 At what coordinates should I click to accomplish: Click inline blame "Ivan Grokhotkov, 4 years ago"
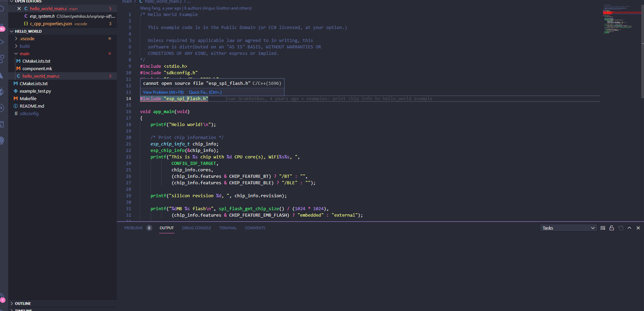point(262,99)
